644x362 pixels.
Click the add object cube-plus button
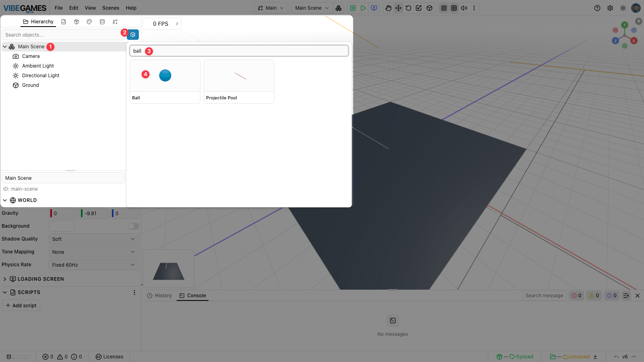(x=133, y=35)
